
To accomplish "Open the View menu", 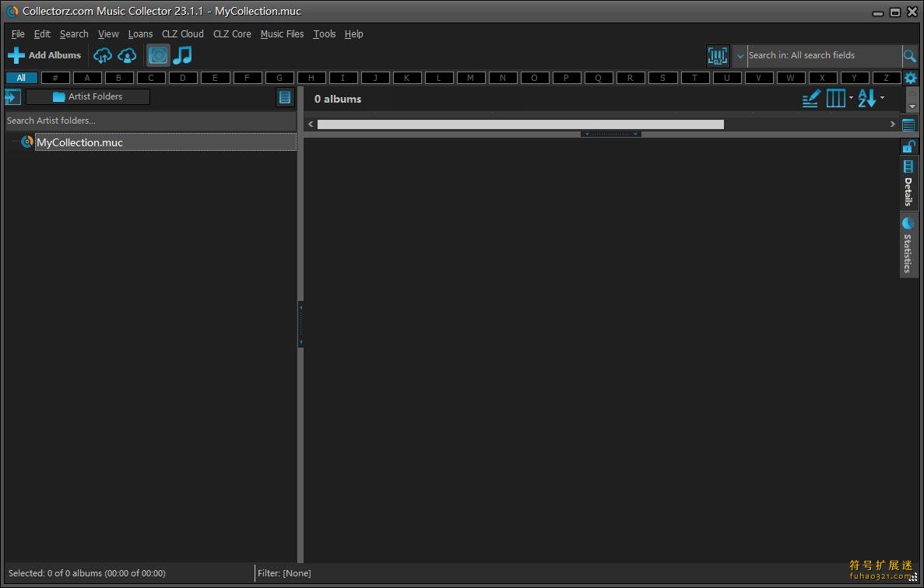I will click(108, 34).
